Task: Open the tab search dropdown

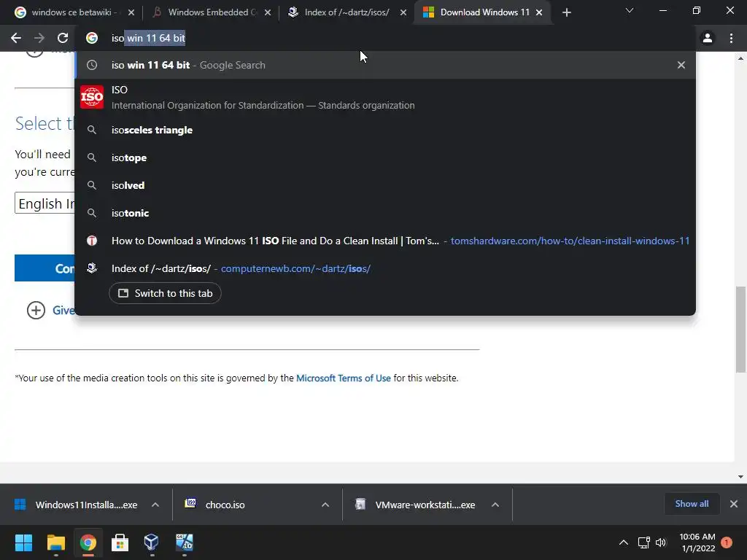Action: coord(630,10)
